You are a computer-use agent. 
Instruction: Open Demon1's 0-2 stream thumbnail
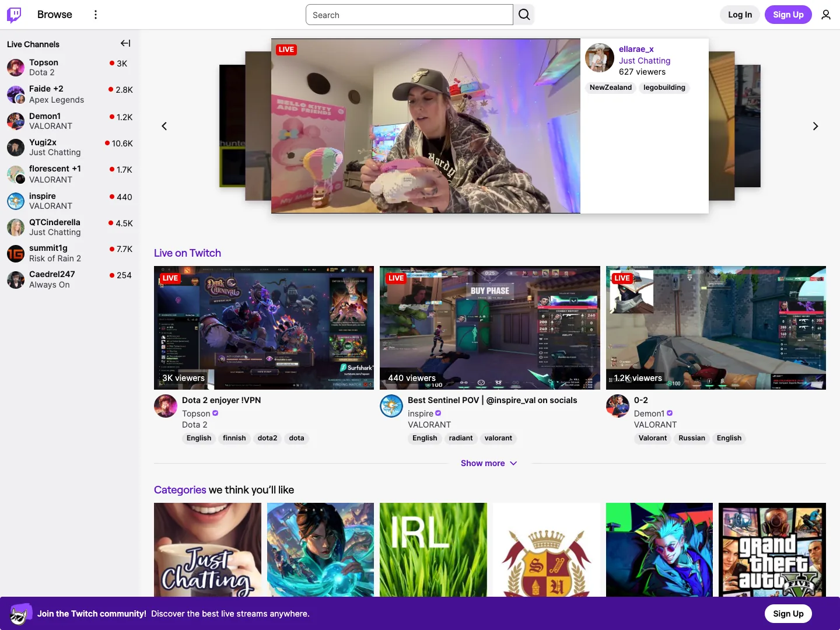tap(716, 328)
